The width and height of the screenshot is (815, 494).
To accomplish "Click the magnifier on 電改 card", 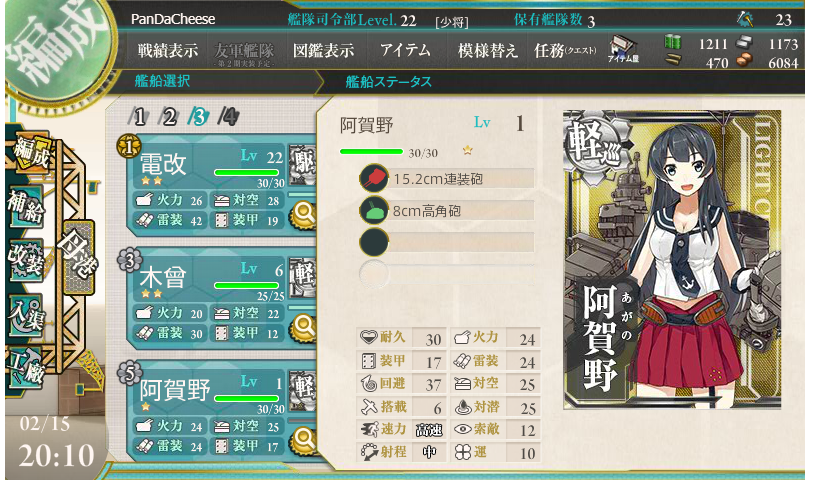I will tap(304, 214).
